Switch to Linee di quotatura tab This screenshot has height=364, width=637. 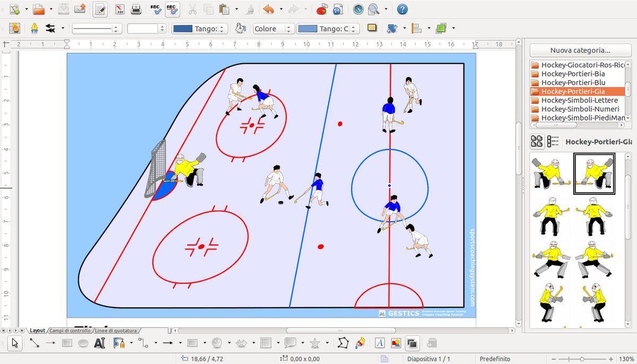[x=116, y=331]
